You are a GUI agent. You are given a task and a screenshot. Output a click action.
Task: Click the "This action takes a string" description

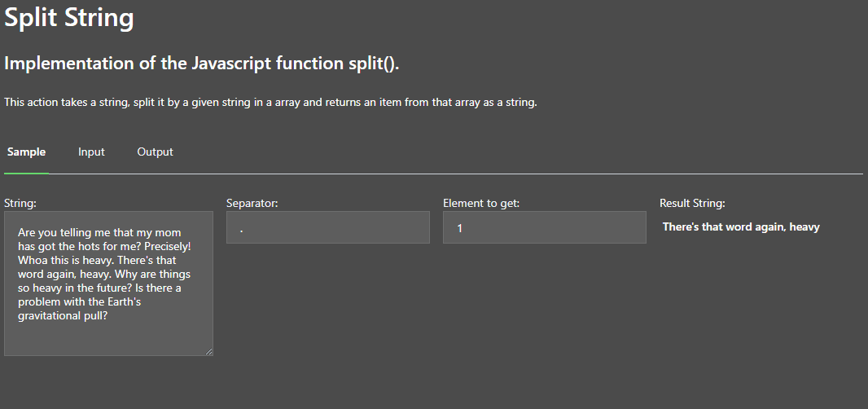coord(270,103)
